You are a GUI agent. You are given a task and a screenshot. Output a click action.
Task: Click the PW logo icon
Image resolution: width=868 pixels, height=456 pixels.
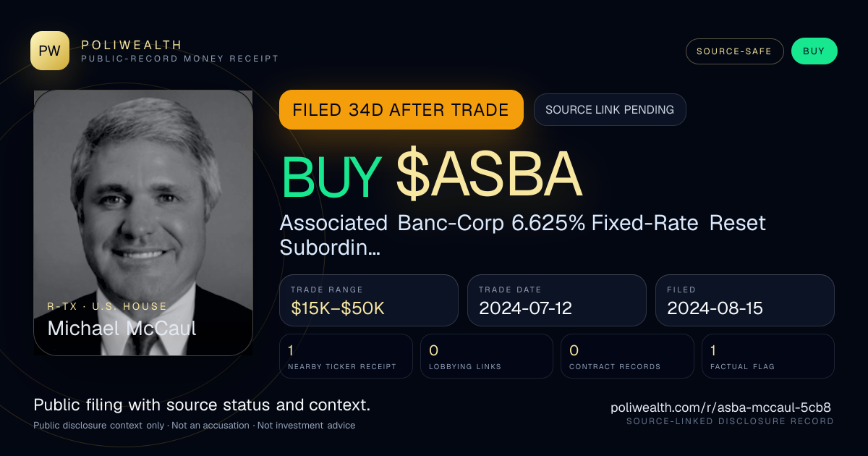pos(50,51)
